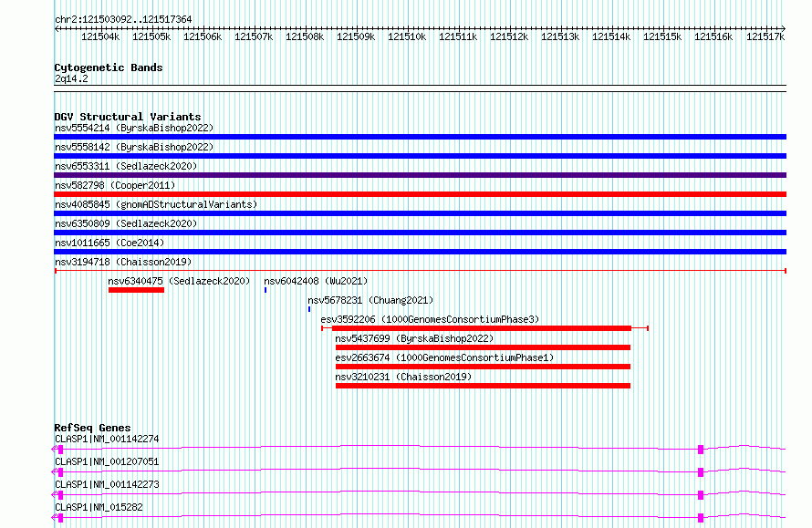The width and height of the screenshot is (812, 528).
Task: Click the red bar under esv2663674
Action: tap(483, 367)
